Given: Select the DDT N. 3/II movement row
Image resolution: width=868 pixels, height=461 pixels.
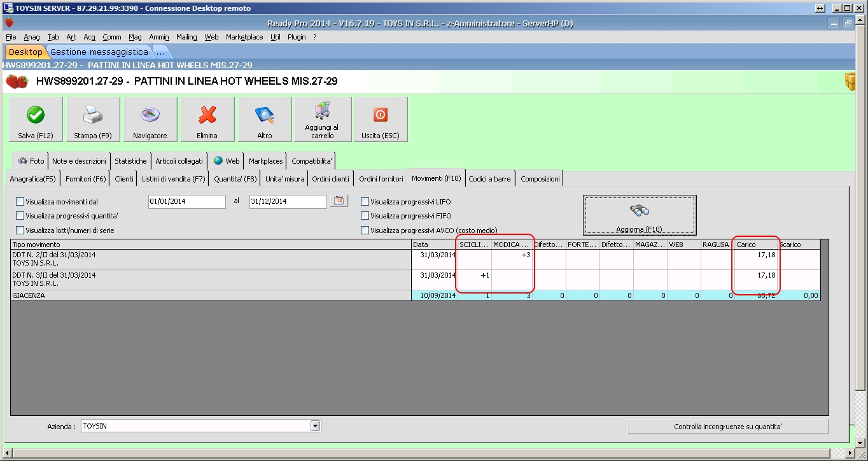Looking at the screenshot, I should pyautogui.click(x=415, y=280).
